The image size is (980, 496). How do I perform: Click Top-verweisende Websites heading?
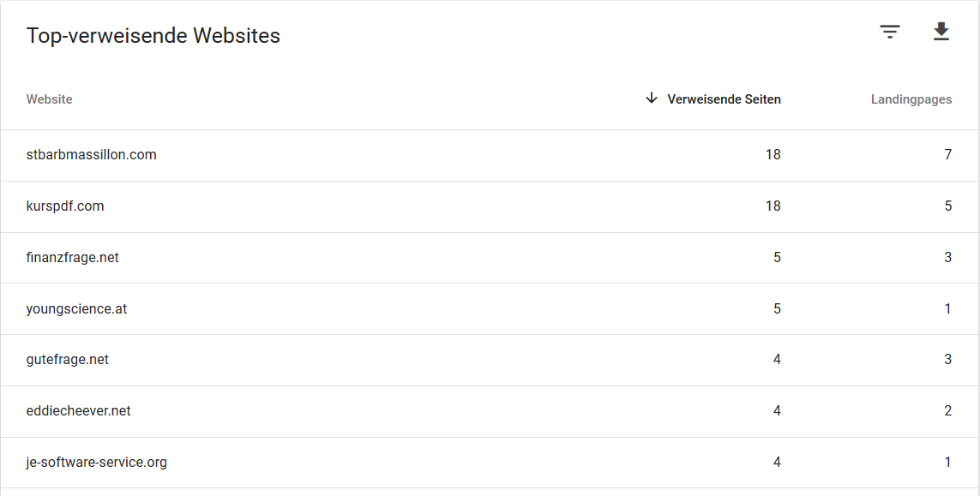(153, 36)
